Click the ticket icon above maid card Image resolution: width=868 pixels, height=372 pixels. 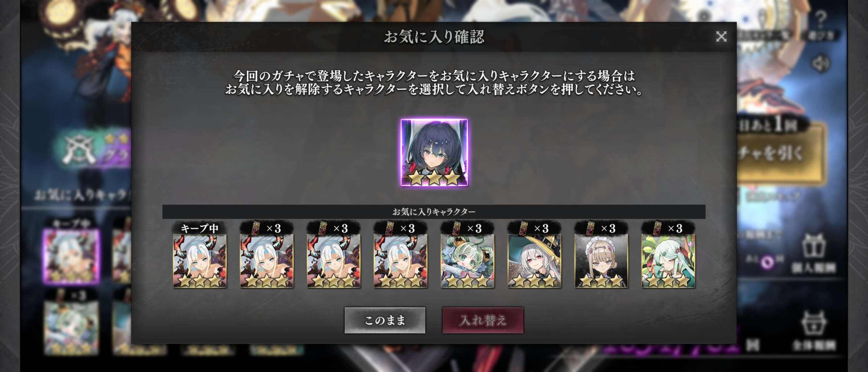point(590,229)
